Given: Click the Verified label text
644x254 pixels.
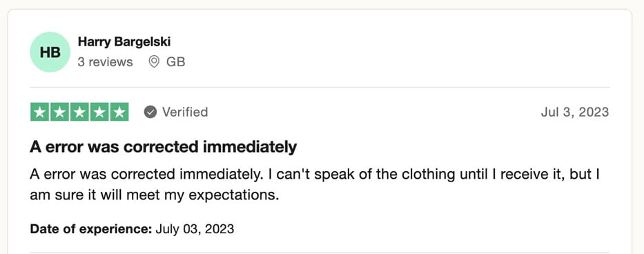Looking at the screenshot, I should [185, 112].
